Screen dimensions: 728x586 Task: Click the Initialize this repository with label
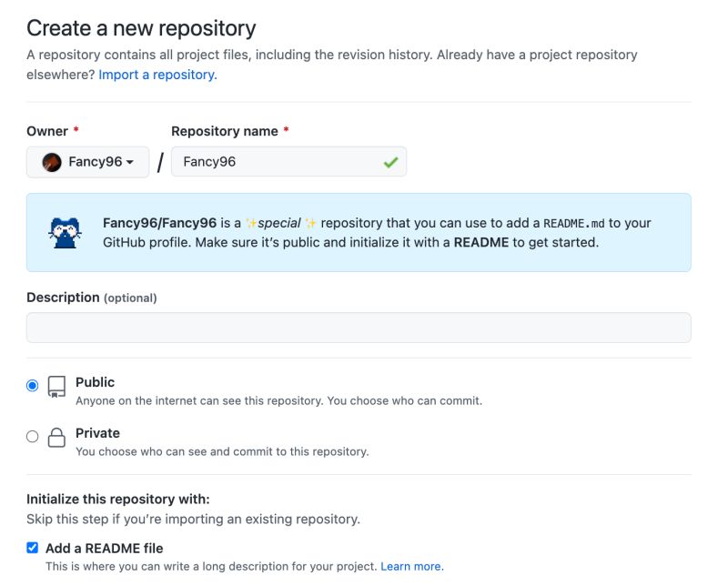coord(119,499)
